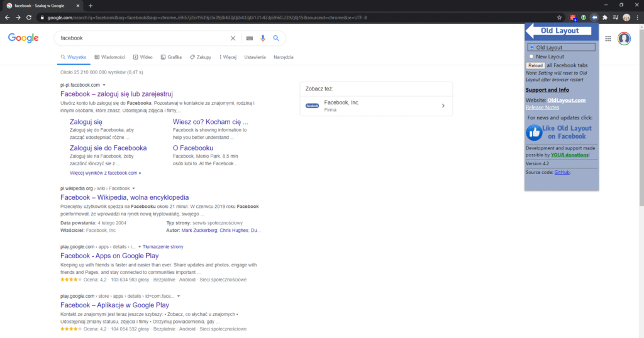This screenshot has height=338, width=644.
Task: Click the Like Old Layout thumbs-up icon
Action: [x=534, y=133]
